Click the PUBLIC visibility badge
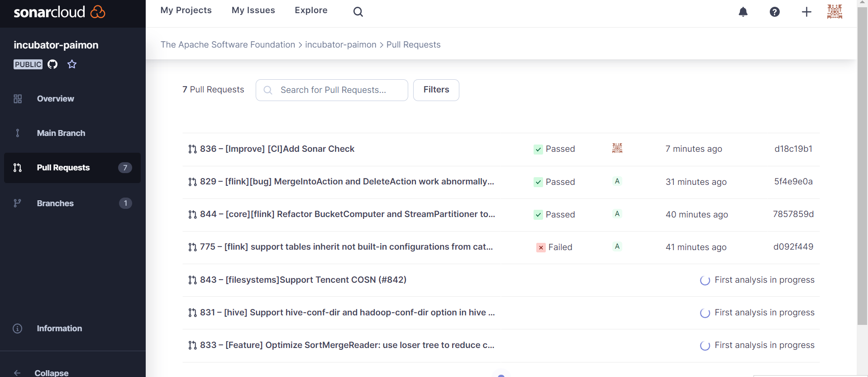868x377 pixels. click(28, 64)
